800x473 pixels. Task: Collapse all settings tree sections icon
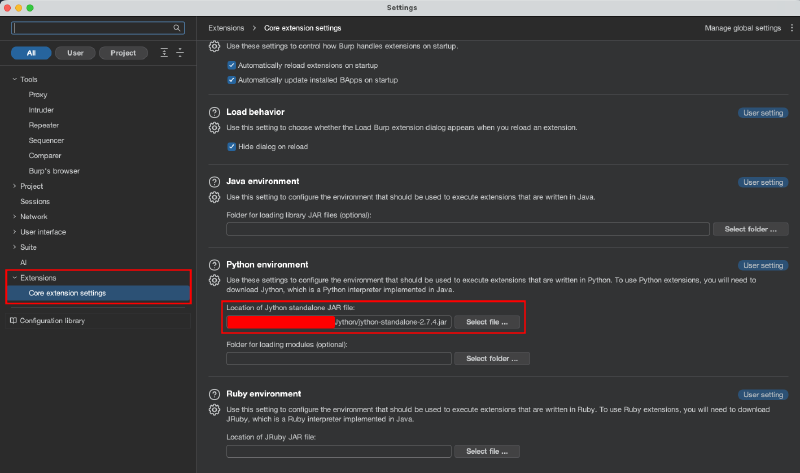[180, 52]
